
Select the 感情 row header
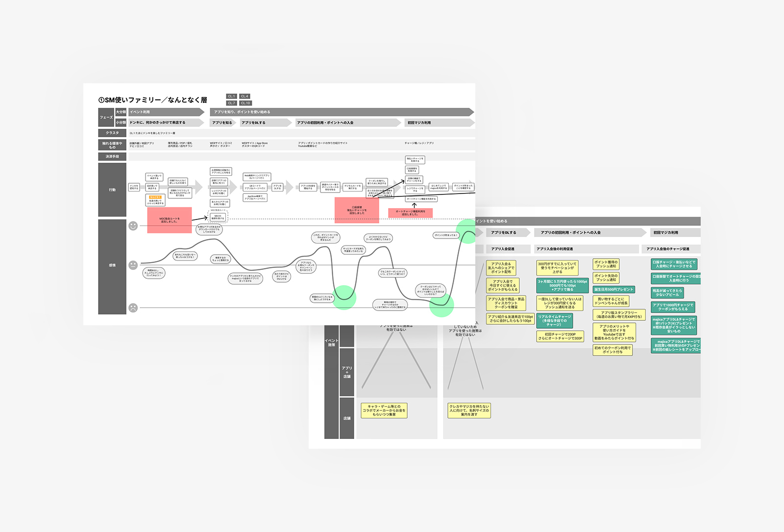[x=112, y=266]
